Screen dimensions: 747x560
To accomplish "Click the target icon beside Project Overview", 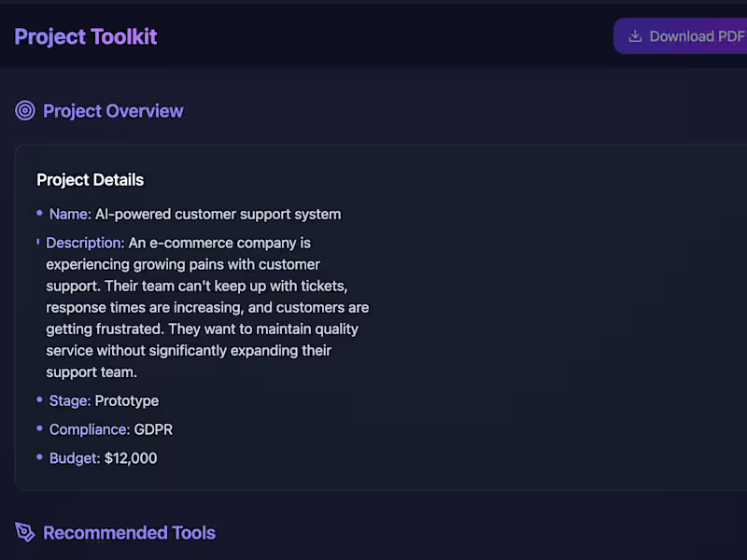I will point(25,111).
